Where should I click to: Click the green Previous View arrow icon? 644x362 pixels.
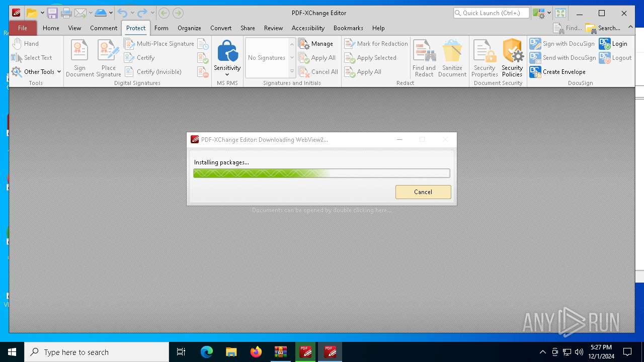pyautogui.click(x=164, y=13)
